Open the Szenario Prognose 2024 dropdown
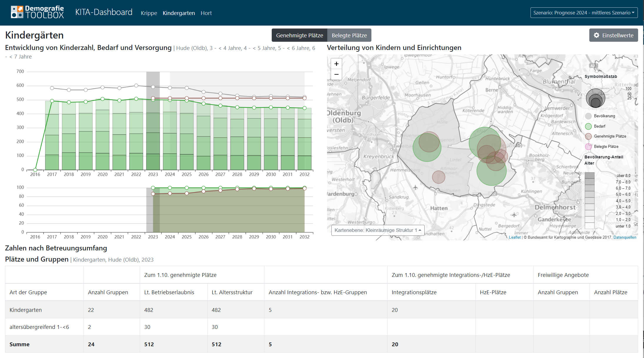This screenshot has width=644, height=358. [x=584, y=13]
